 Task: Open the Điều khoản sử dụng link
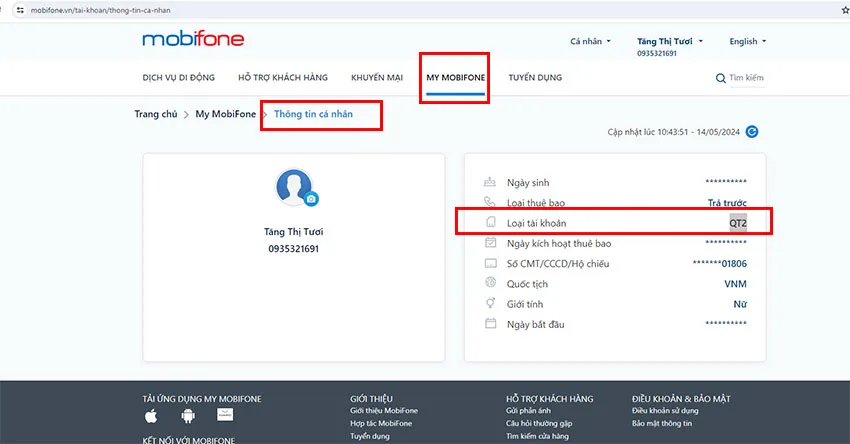[x=665, y=411]
